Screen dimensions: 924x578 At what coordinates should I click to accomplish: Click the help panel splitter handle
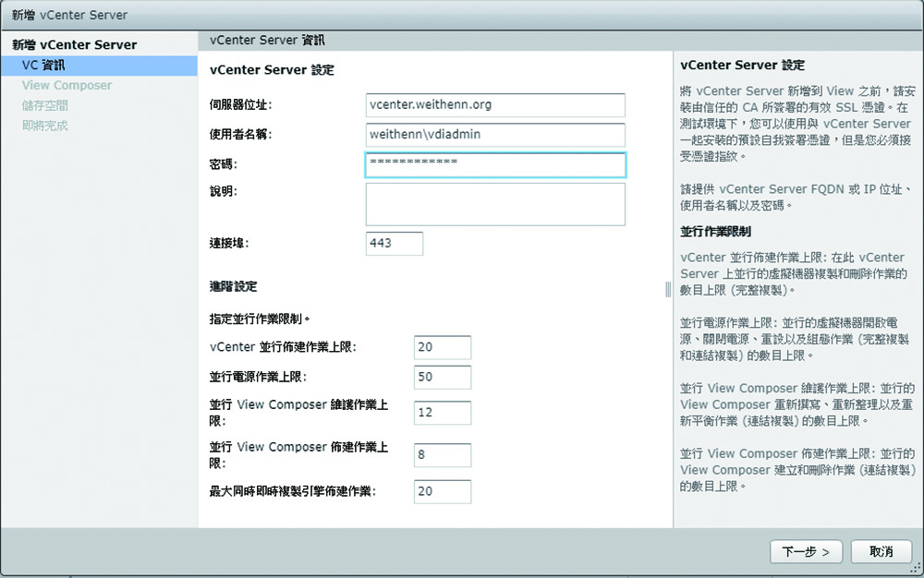[668, 289]
